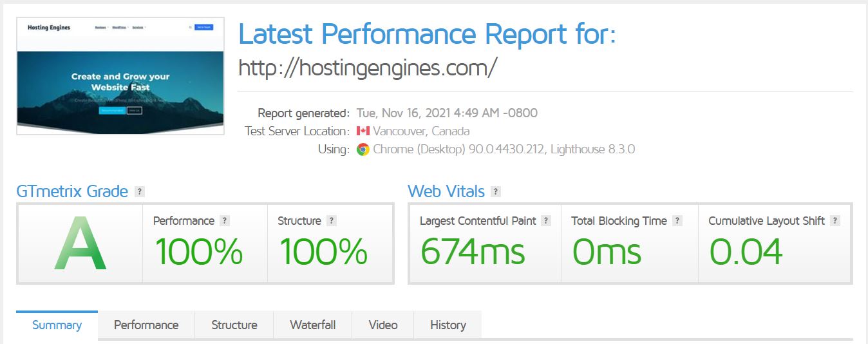The width and height of the screenshot is (868, 344).
Task: Switch to the Video tab
Action: [383, 325]
